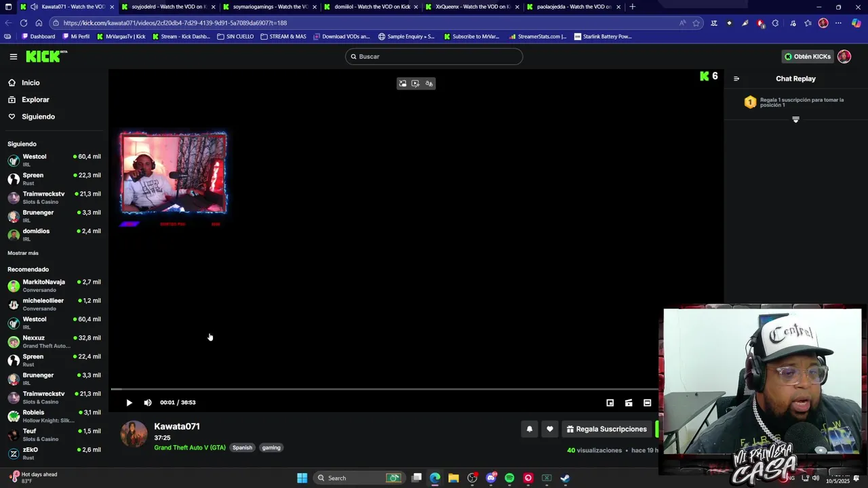The width and height of the screenshot is (868, 488).
Task: Click the taskbar Search box
Action: tap(358, 478)
